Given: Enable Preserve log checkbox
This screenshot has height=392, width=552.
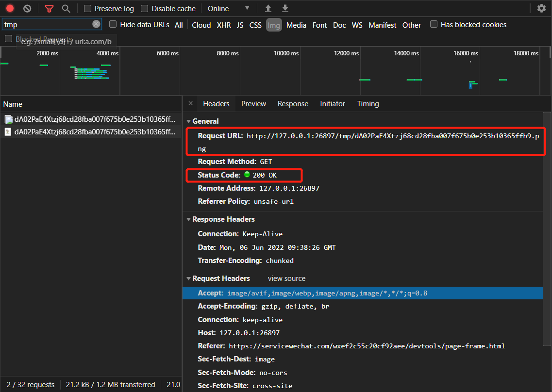Looking at the screenshot, I should pos(88,8).
